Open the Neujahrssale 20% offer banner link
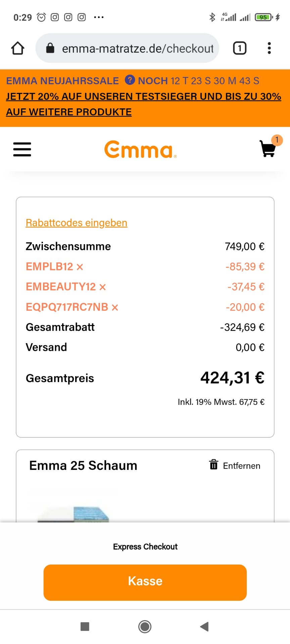Viewport: 290px width, 644px height. [144, 104]
